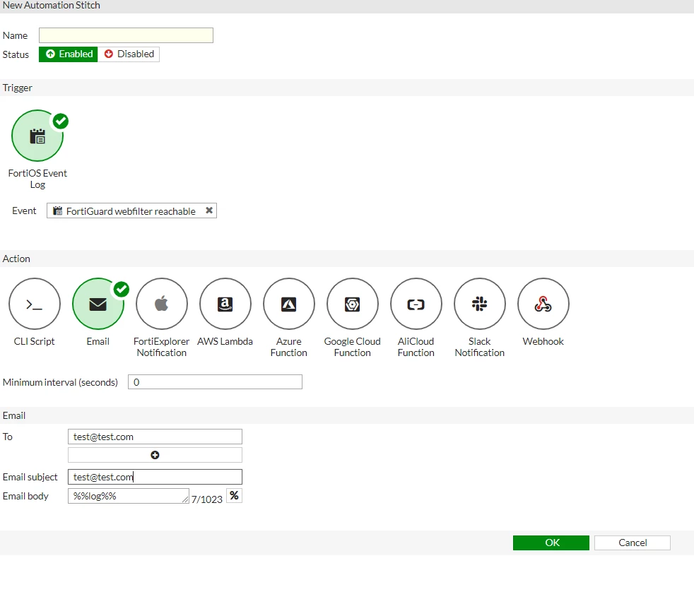The image size is (694, 616).
Task: Select the Azure Function action
Action: (289, 304)
